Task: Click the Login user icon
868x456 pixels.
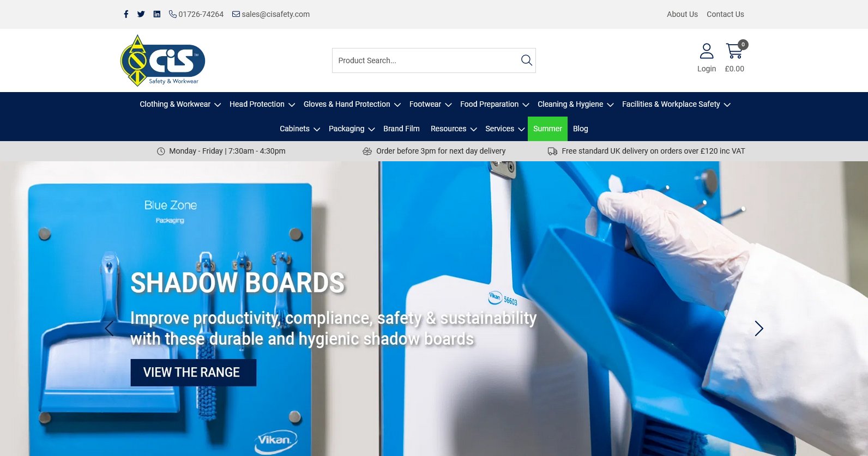Action: (707, 52)
